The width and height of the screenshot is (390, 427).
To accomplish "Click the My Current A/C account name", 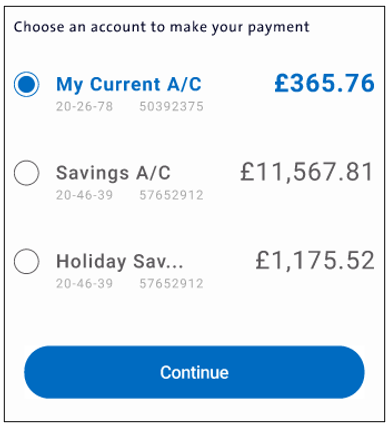I will (x=129, y=84).
